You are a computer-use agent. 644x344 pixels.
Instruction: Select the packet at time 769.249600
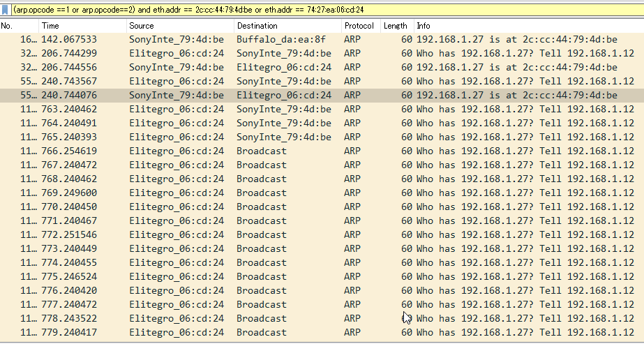click(x=322, y=193)
